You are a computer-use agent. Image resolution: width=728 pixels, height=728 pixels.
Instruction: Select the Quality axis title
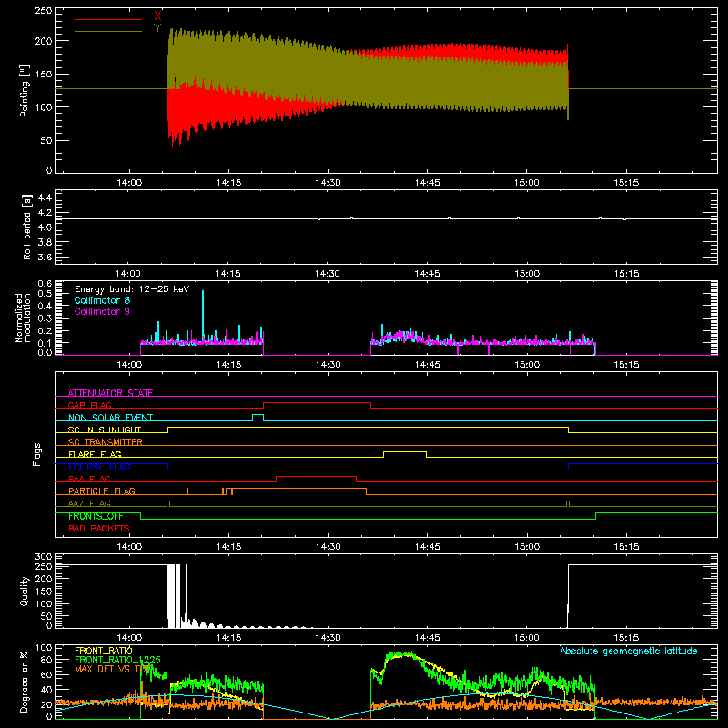(x=25, y=591)
